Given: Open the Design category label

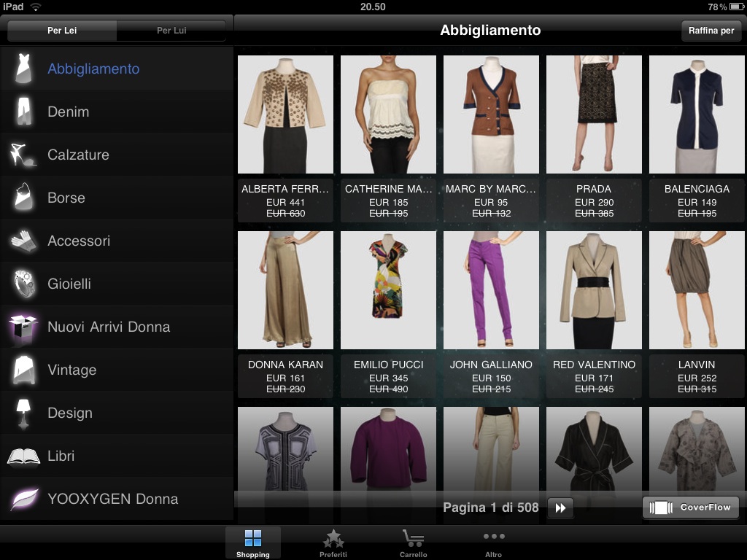Looking at the screenshot, I should [x=70, y=413].
